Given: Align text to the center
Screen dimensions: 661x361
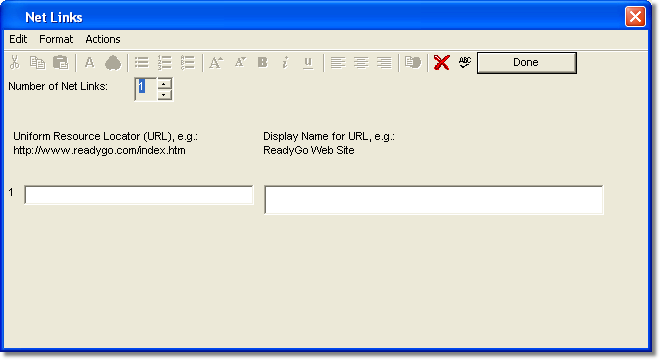Looking at the screenshot, I should tap(361, 63).
